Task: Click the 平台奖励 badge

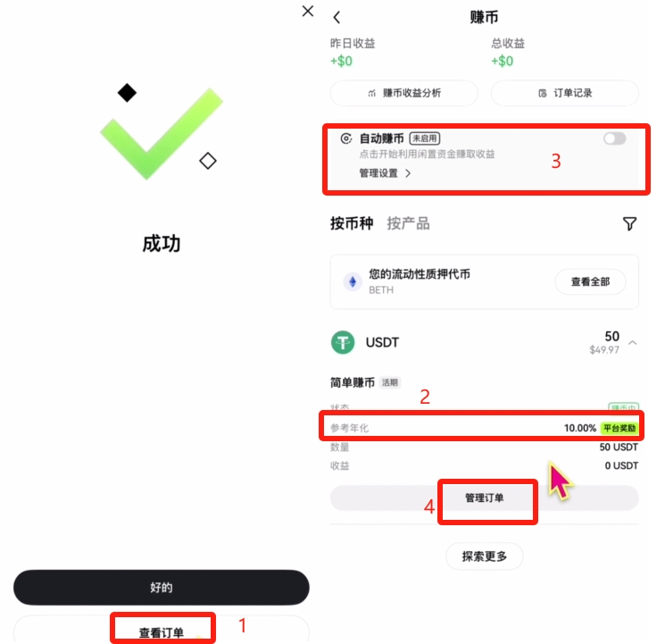Action: click(619, 428)
